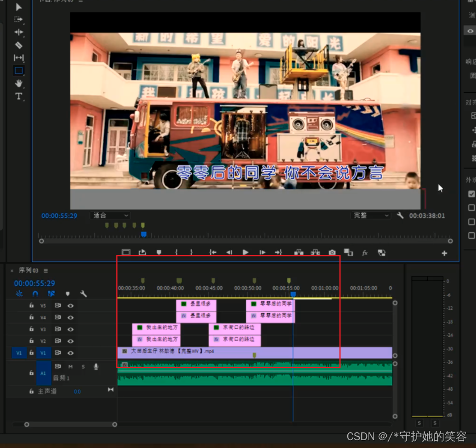Toggle the eye icon in right panel
The image size is (476, 448).
click(x=470, y=31)
